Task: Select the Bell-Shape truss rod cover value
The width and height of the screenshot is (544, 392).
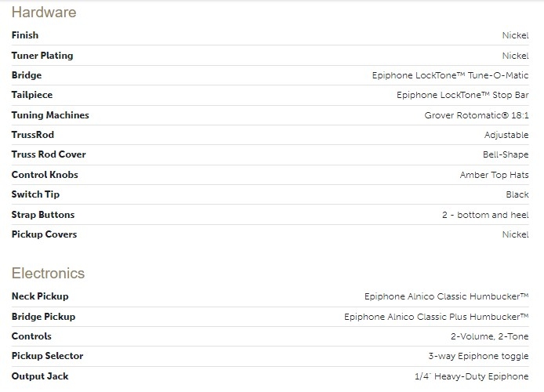Action: [x=506, y=154]
